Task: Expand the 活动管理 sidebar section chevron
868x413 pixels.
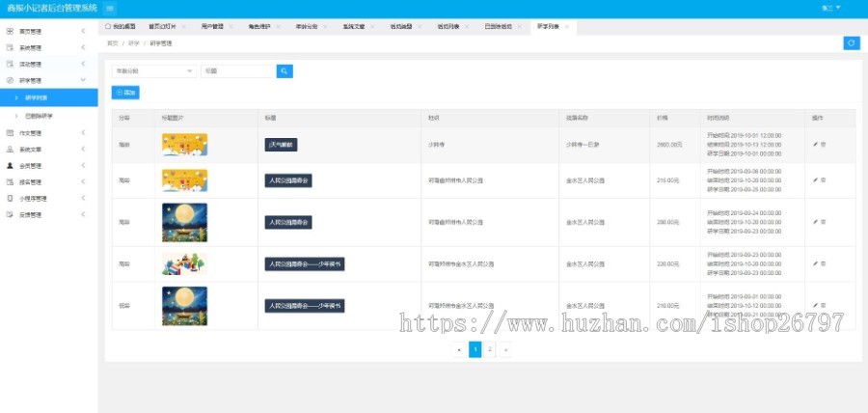Action: 83,65
